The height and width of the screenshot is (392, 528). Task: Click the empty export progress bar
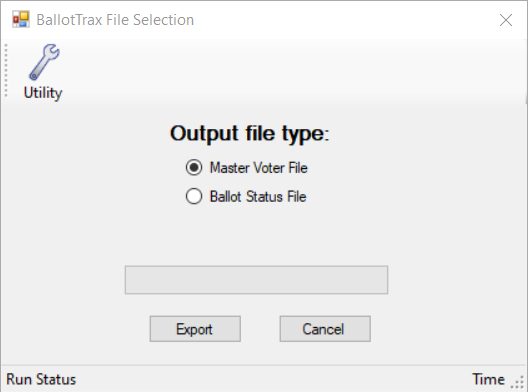click(x=256, y=280)
